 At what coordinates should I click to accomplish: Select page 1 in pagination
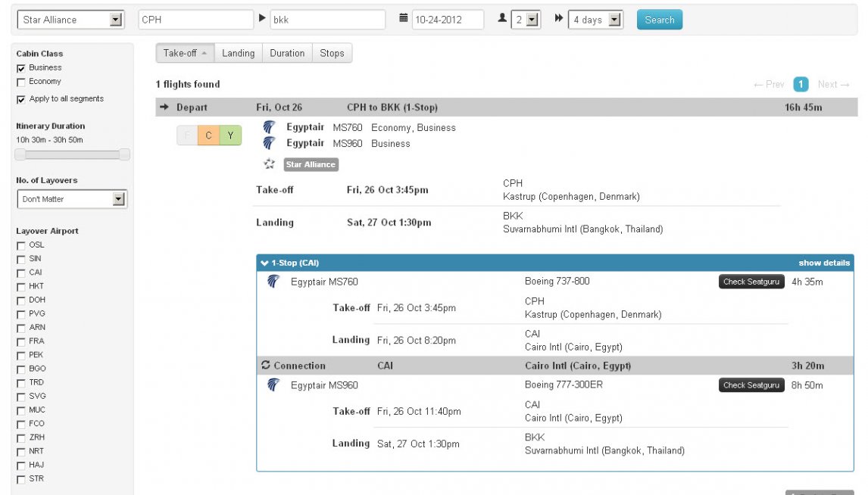click(801, 84)
